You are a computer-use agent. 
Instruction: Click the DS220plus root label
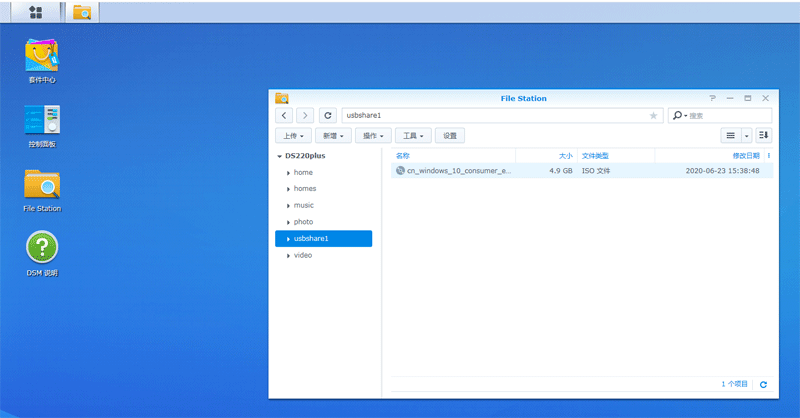tap(305, 156)
